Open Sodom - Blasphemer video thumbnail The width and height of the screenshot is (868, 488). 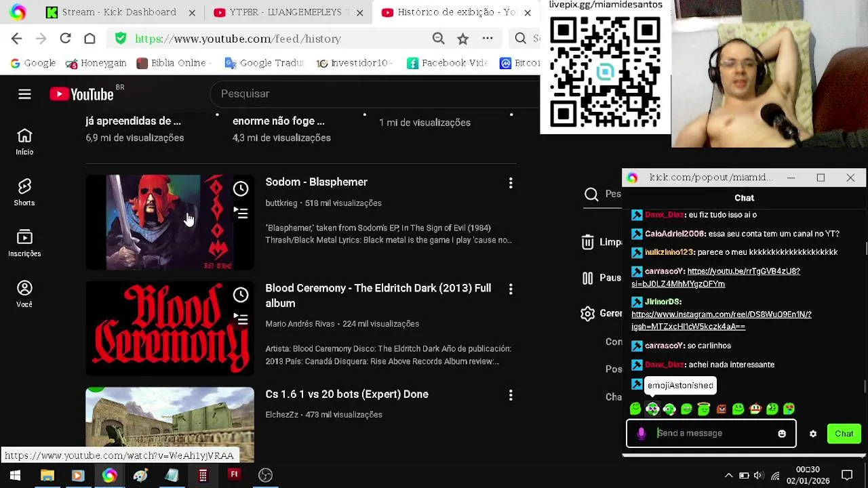170,222
